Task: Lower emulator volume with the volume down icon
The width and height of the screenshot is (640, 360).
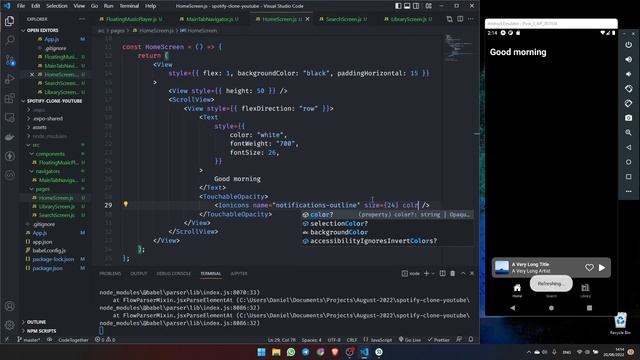Action: click(x=629, y=74)
